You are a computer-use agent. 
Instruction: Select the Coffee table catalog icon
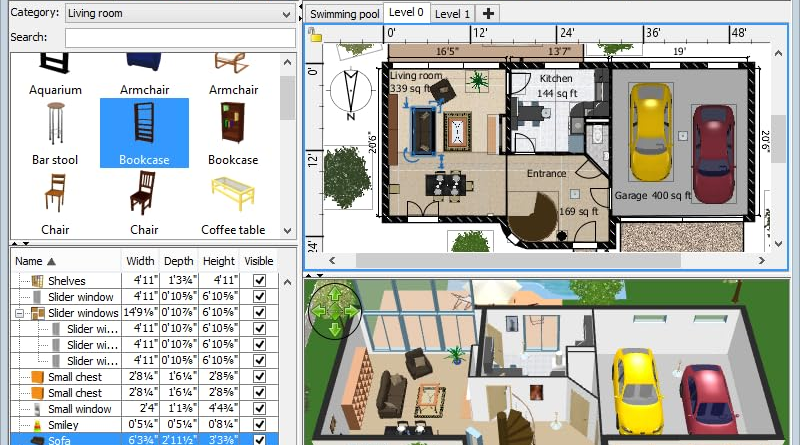(232, 195)
